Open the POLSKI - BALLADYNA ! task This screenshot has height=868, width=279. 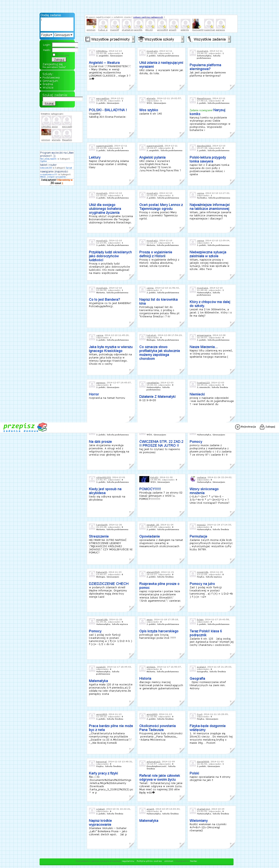click(108, 110)
